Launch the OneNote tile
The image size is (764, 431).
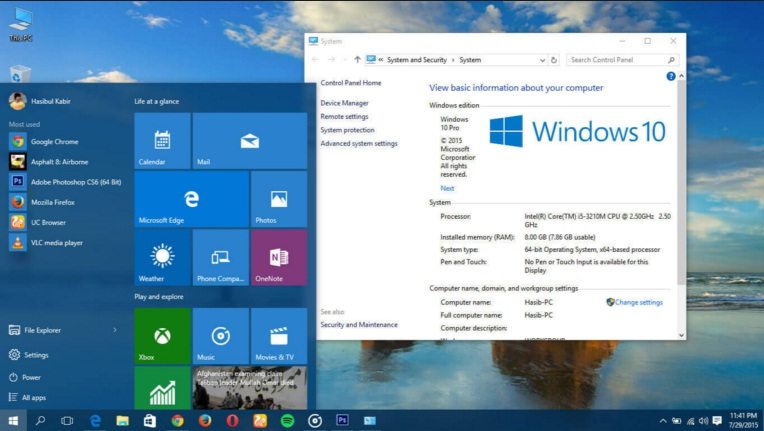(x=279, y=258)
